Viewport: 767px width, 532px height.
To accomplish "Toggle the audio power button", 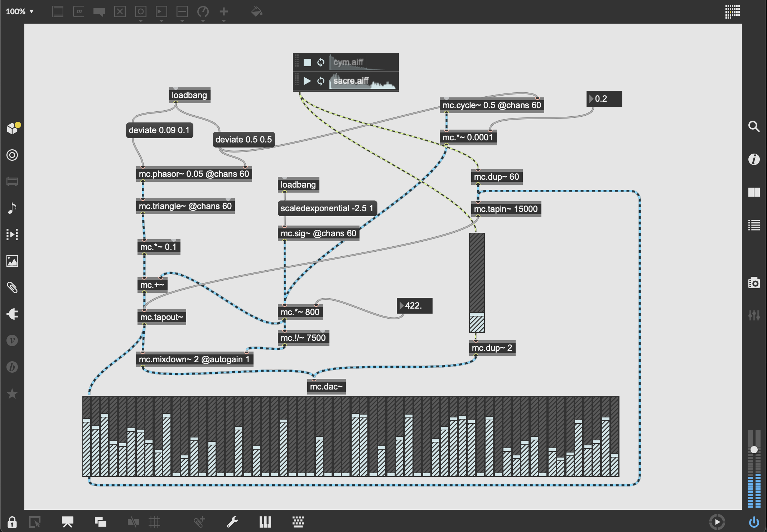I will coord(754,522).
